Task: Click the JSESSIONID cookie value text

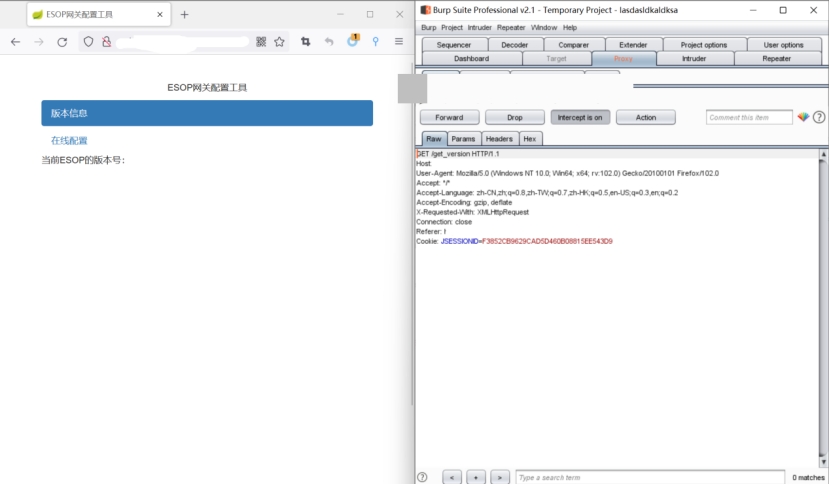Action: 547,241
